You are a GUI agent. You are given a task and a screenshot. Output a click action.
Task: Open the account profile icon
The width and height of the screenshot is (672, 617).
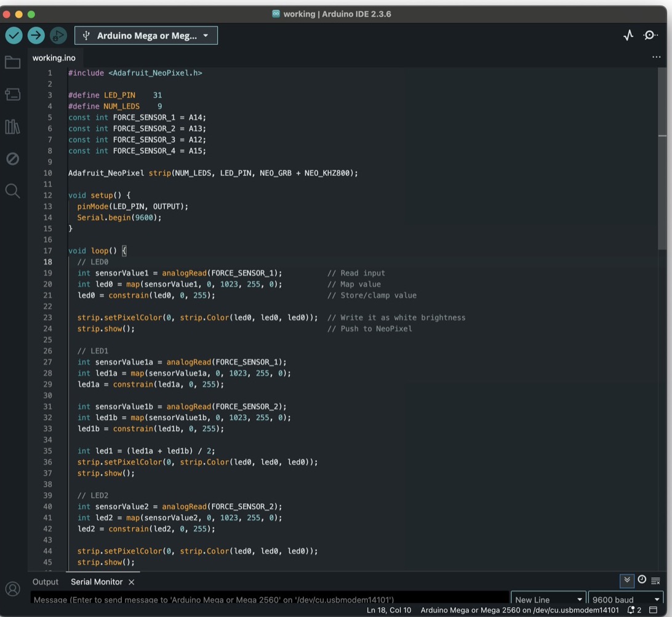pyautogui.click(x=12, y=589)
